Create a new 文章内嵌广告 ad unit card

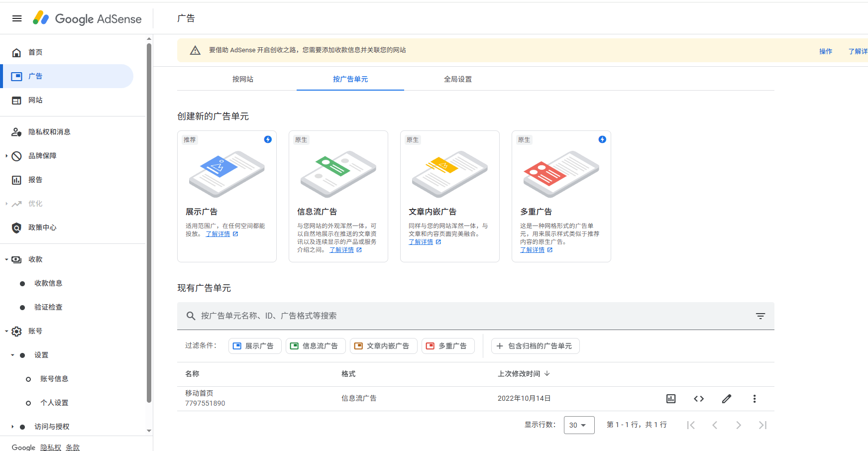coord(450,196)
